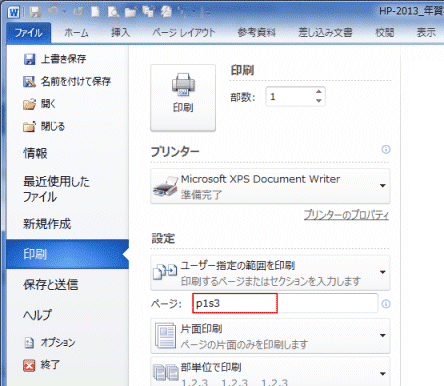This screenshot has height=386, width=444.
Task: Choose 名前を付けて保存 in the sidebar
Action: tap(67, 81)
